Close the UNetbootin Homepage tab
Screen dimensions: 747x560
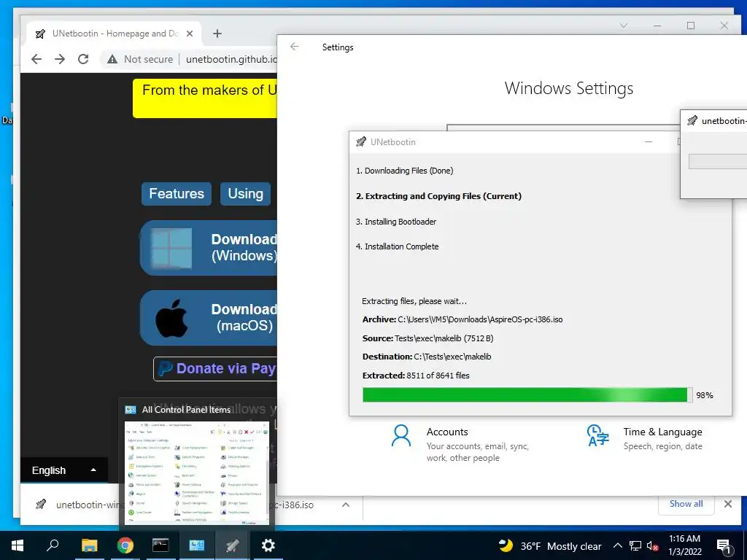click(190, 34)
